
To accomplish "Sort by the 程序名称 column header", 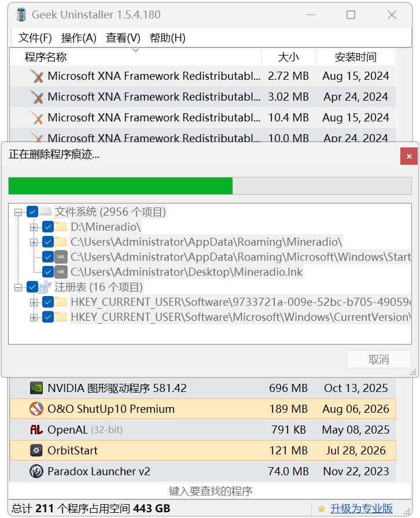I will click(x=135, y=57).
